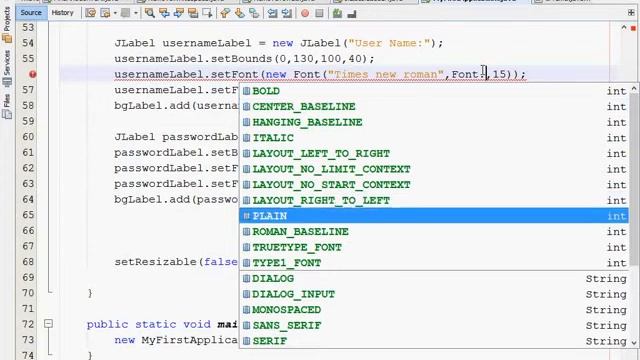Click the "User Name:" string literal
The width and height of the screenshot is (640, 360).
[x=389, y=43]
